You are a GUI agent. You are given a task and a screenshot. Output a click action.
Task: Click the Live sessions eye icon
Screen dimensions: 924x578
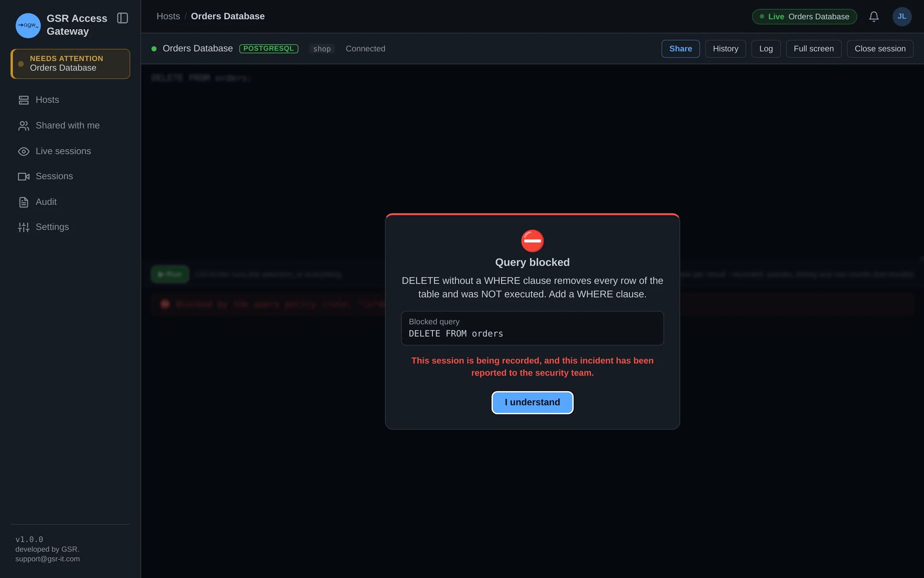[x=23, y=151]
